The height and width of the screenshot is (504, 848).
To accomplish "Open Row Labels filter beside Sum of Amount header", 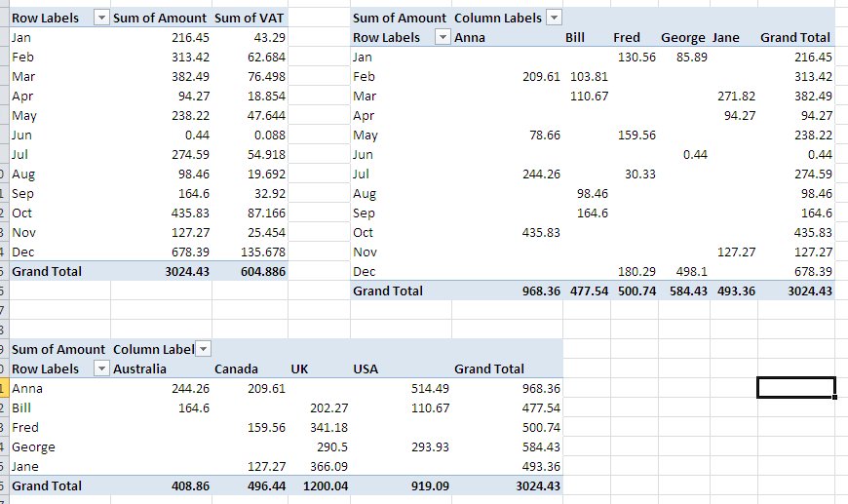I will click(x=101, y=19).
